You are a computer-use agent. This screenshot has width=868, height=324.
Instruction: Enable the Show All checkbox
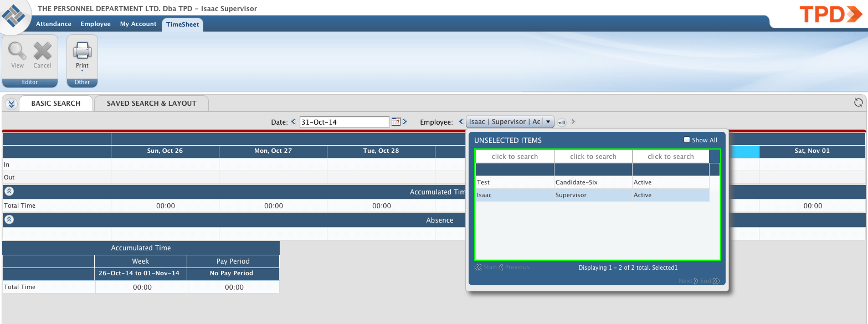686,140
